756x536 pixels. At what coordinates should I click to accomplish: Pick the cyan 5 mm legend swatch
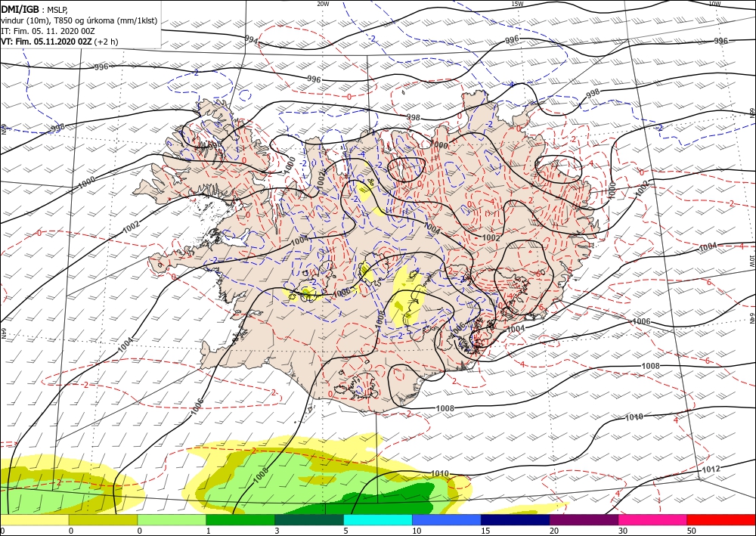pos(378,519)
